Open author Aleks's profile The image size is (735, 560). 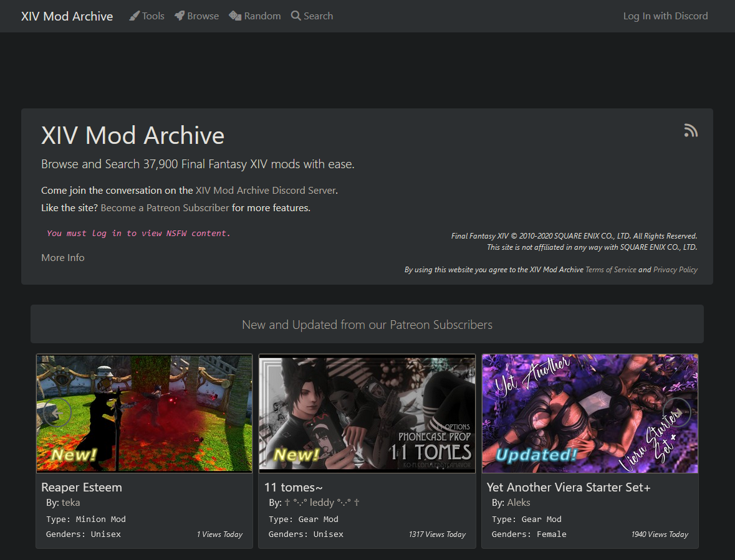click(519, 503)
